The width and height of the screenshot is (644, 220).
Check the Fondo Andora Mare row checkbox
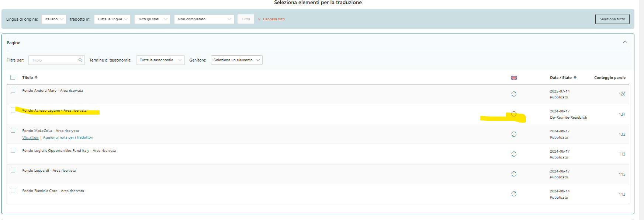(13, 90)
